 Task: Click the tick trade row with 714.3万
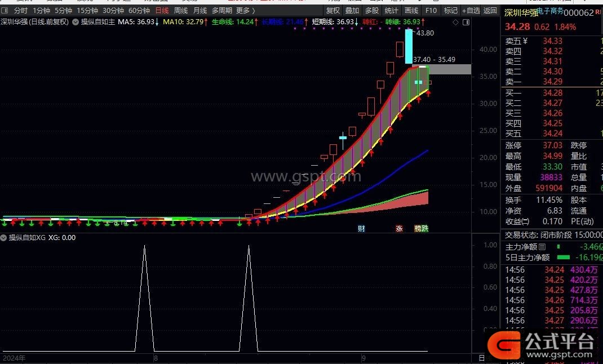(x=552, y=300)
